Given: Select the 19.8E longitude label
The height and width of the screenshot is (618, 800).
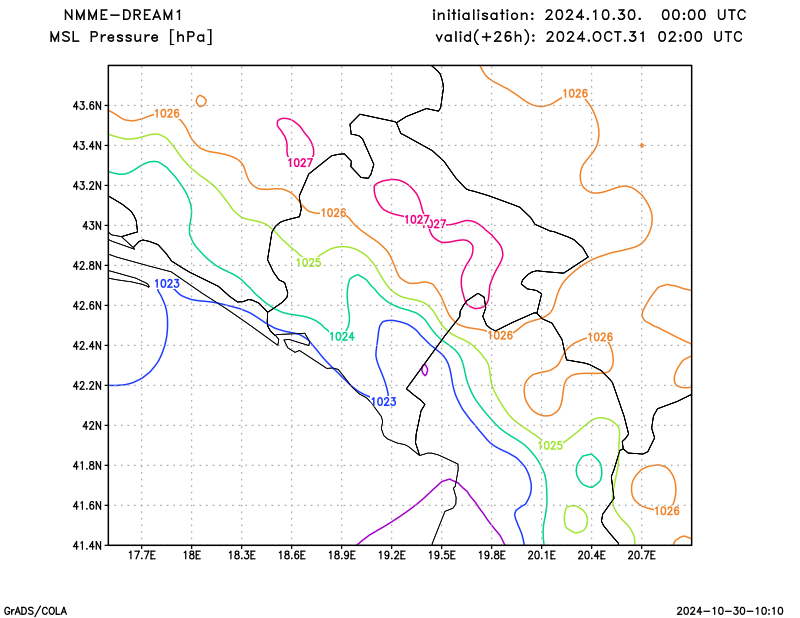Looking at the screenshot, I should coord(492,555).
